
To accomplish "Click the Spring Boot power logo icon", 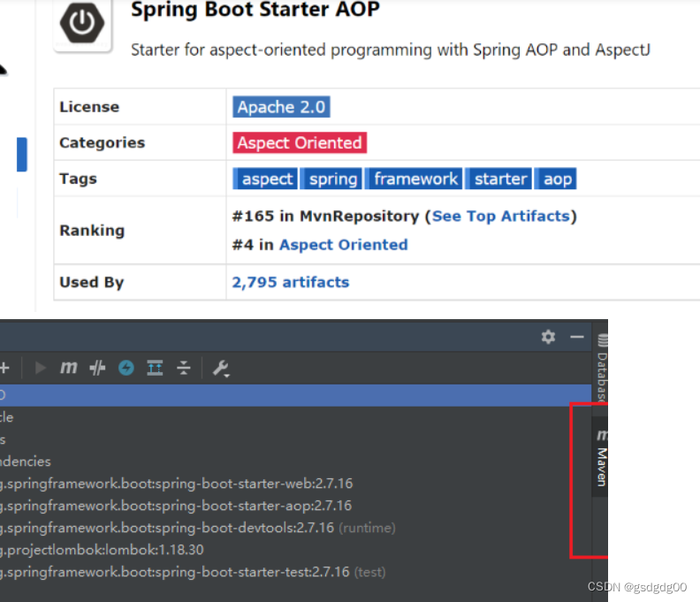I will [82, 24].
